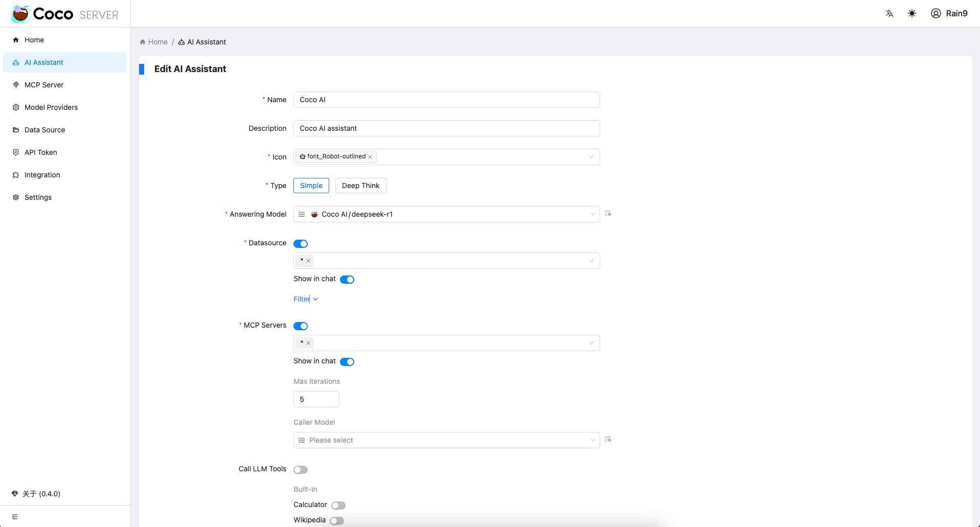Click the diamond icon next to 关于 (0.4.0)
The image size is (980, 527).
(x=15, y=494)
